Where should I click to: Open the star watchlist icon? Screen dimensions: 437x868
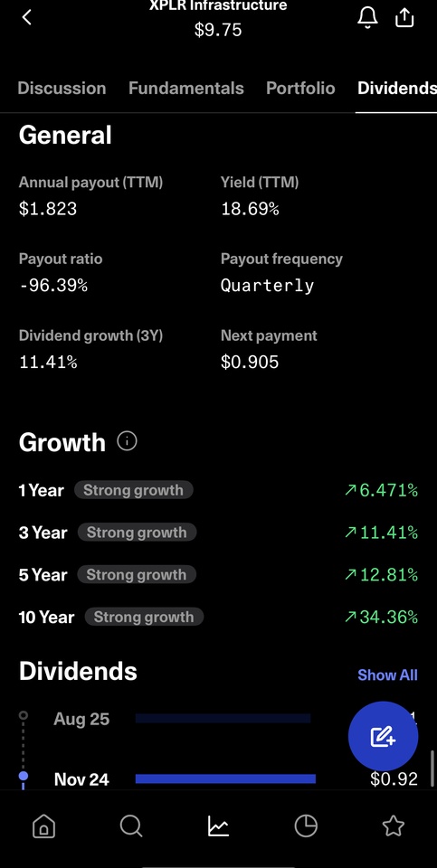coord(394,826)
